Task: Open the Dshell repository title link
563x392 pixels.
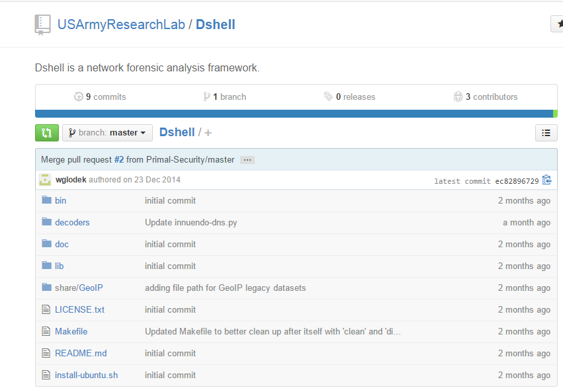Action: click(216, 24)
